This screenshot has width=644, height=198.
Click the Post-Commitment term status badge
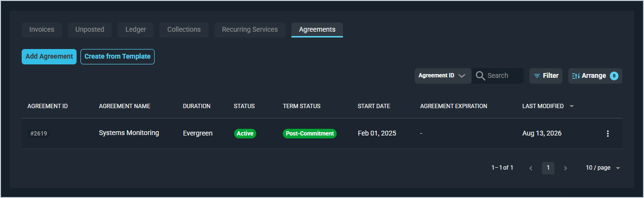[x=310, y=134]
